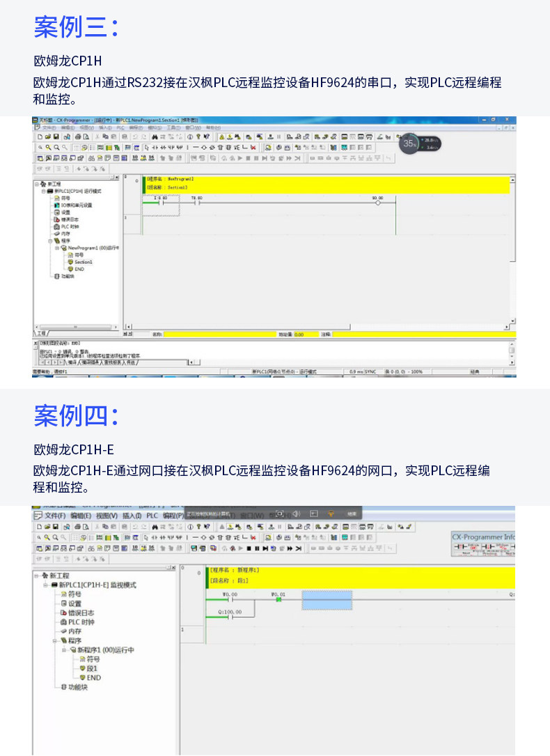Click red X delete icon in CP1H-E ladder toolbar

tap(253, 538)
